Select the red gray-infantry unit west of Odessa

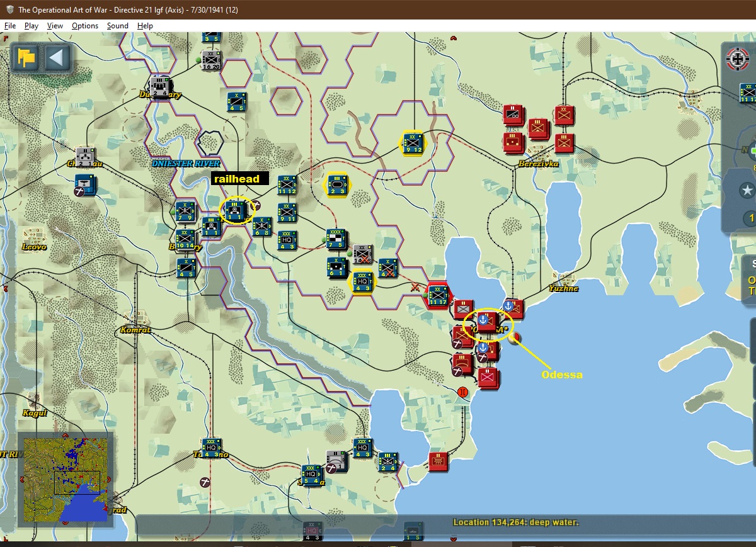[x=464, y=309]
